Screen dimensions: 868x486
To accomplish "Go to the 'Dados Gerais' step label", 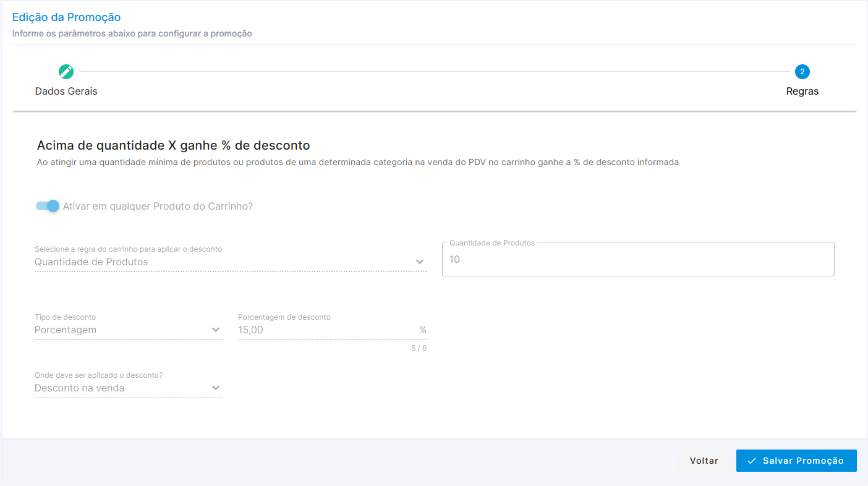I will [x=66, y=92].
